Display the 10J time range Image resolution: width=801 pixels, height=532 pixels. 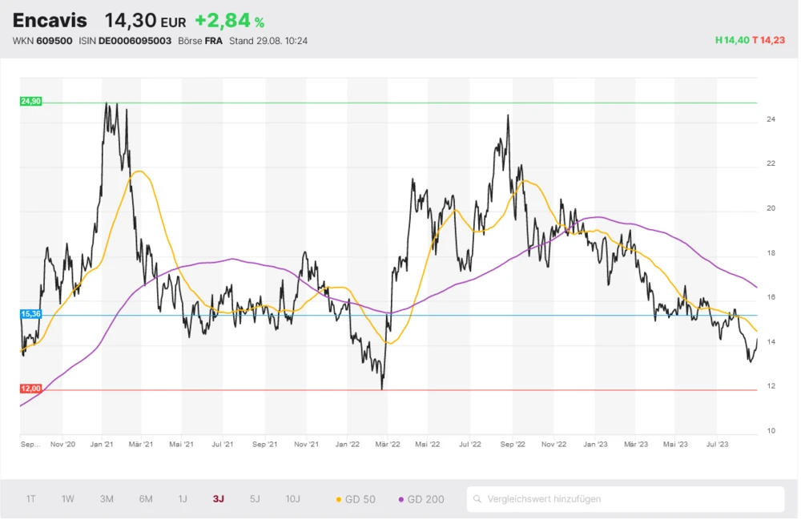click(x=292, y=499)
